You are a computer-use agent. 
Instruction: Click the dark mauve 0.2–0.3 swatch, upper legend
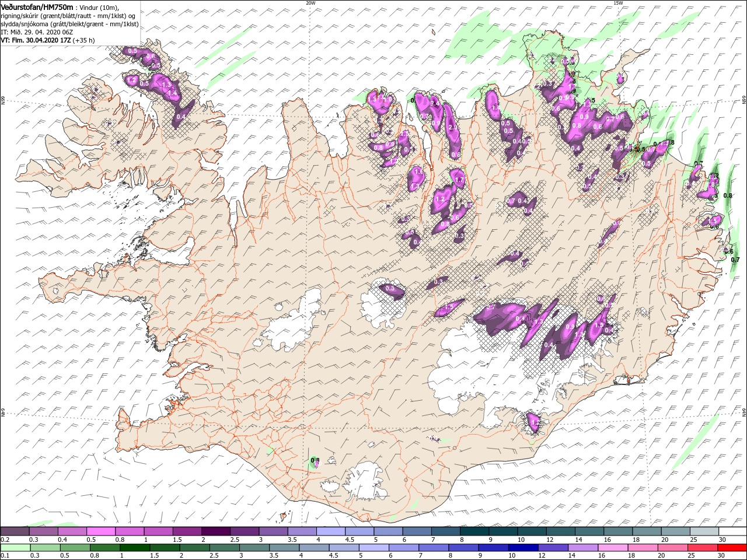coord(15,531)
